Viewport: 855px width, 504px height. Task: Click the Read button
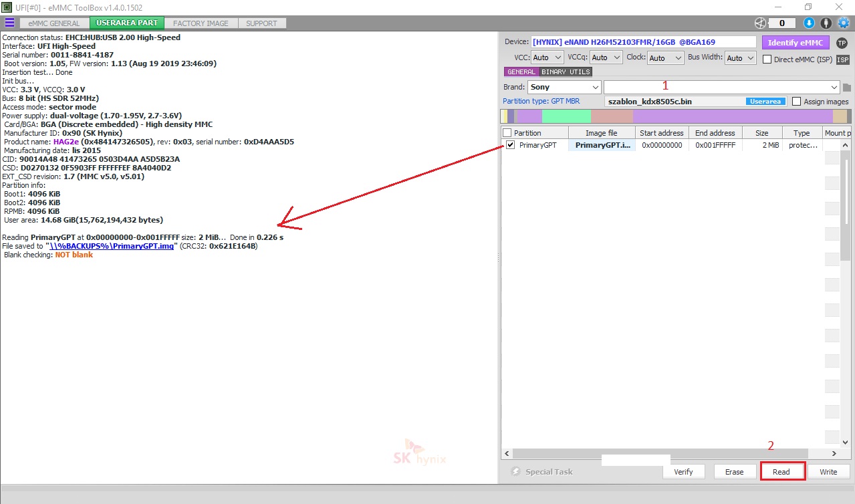pyautogui.click(x=782, y=471)
